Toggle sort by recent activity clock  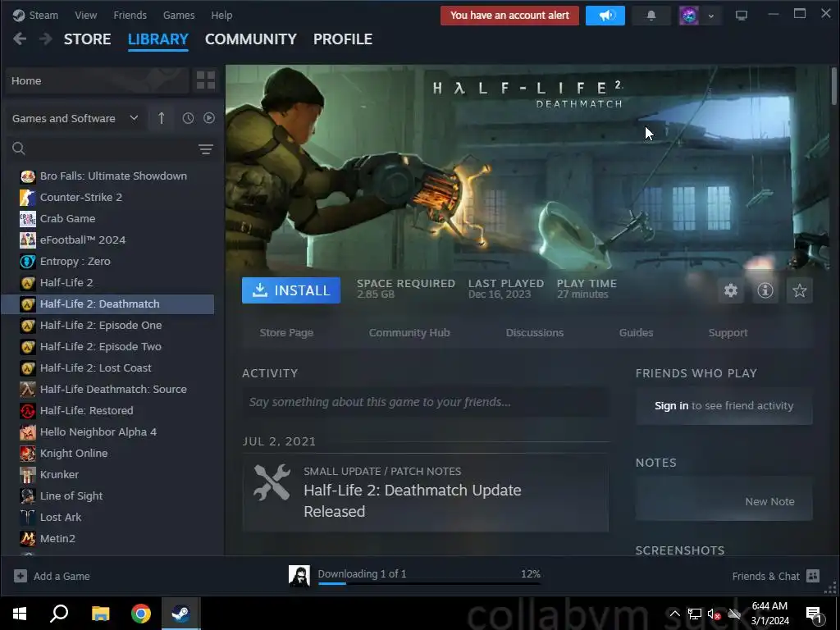[188, 118]
